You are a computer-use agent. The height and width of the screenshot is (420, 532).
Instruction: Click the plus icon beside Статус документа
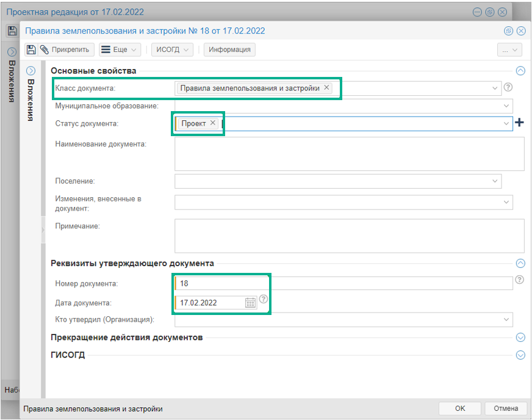519,123
